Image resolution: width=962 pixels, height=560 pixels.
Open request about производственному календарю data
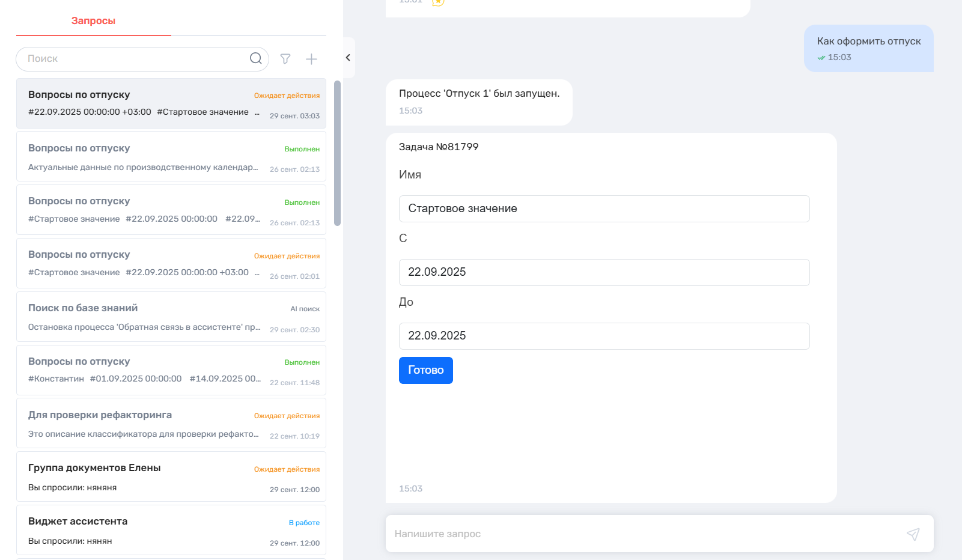coord(171,157)
